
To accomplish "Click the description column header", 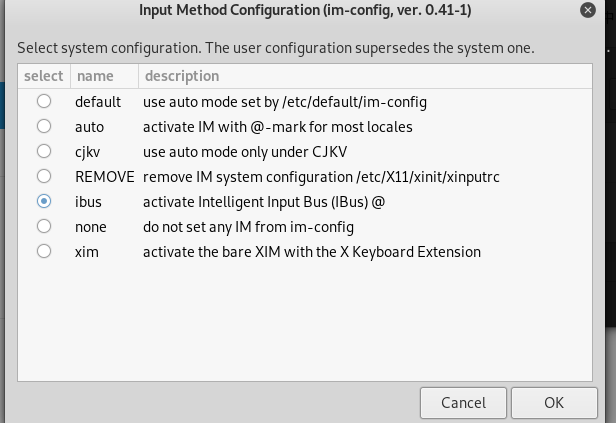I will [365, 76].
